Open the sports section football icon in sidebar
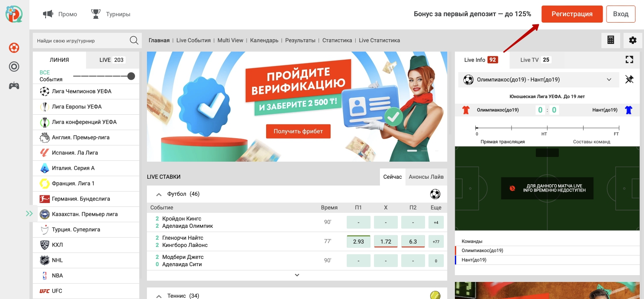Viewport: 644px width, 299px height. (14, 47)
